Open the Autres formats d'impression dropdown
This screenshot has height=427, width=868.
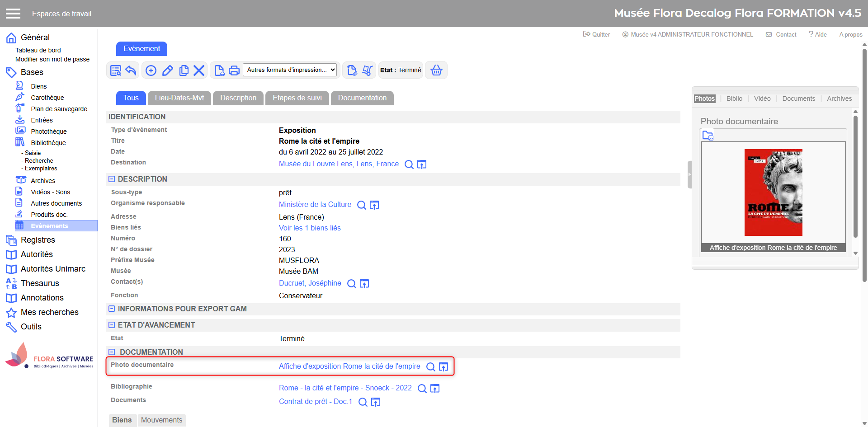[x=290, y=70]
